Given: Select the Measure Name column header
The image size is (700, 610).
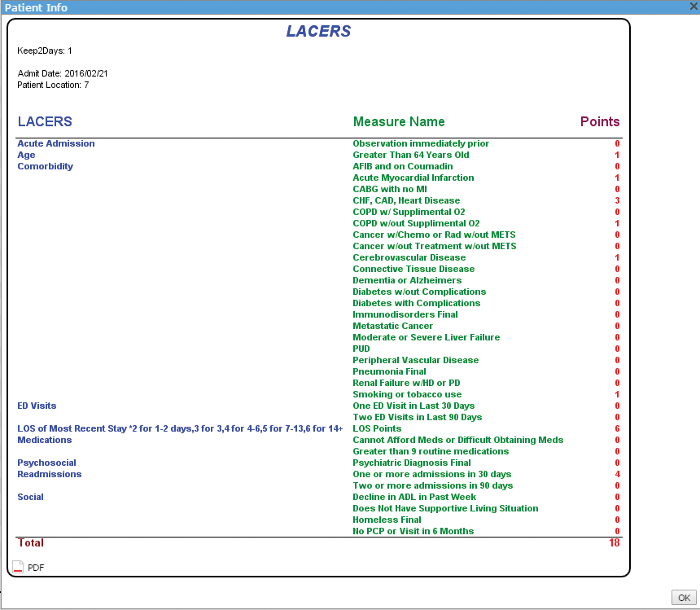Looking at the screenshot, I should click(x=399, y=122).
